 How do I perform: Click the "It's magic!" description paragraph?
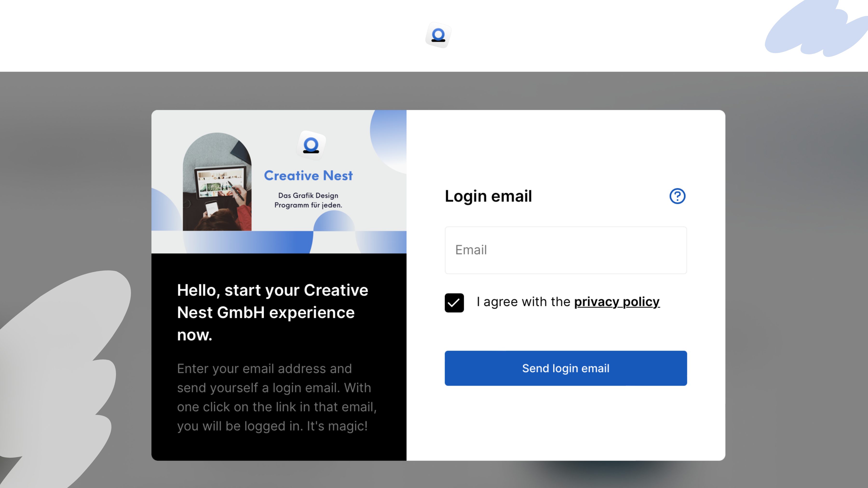(x=276, y=397)
